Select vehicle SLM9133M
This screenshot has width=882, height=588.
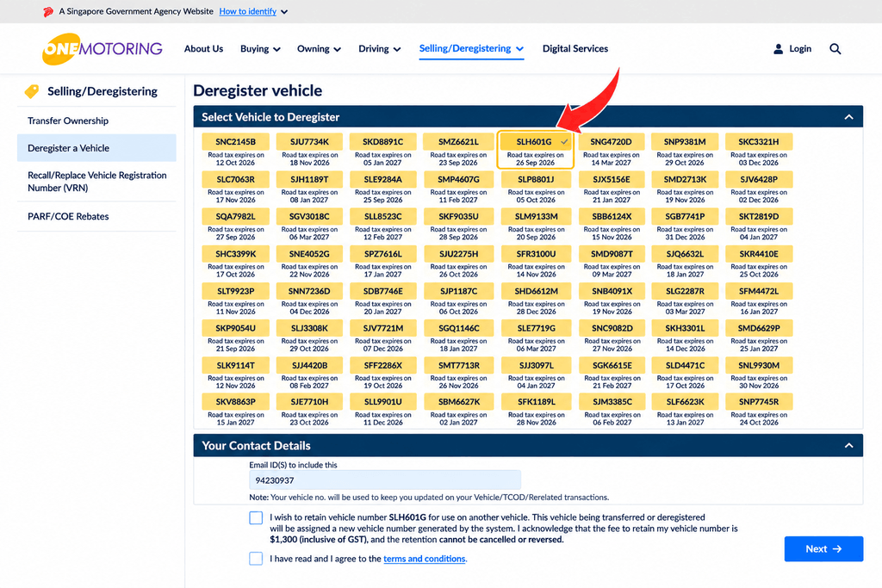click(x=536, y=216)
